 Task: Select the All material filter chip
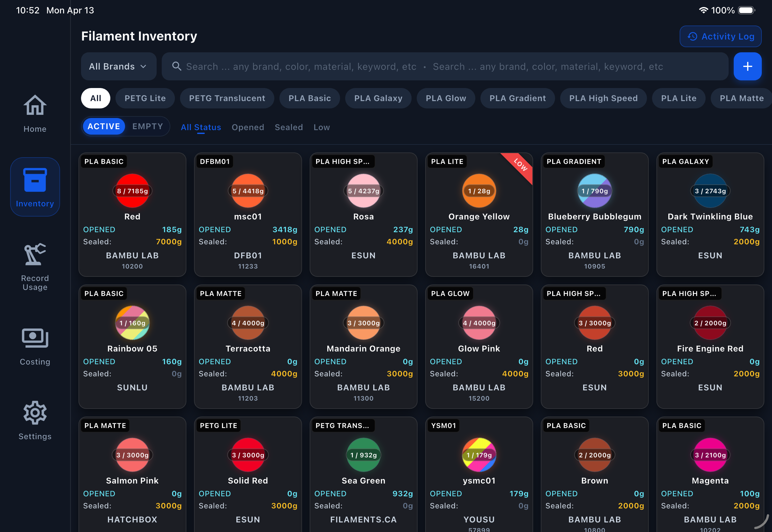[x=95, y=98]
